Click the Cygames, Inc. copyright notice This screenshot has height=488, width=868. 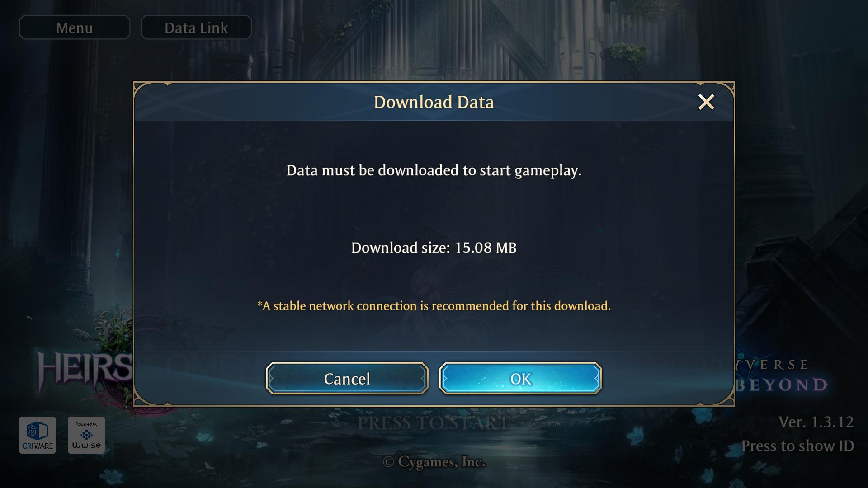[x=434, y=462]
